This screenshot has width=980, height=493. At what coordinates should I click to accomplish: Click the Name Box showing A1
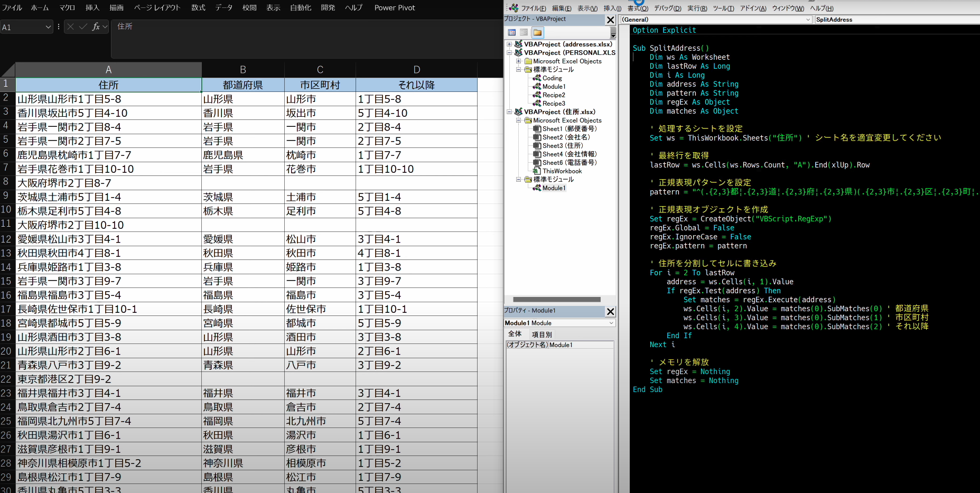click(x=22, y=27)
